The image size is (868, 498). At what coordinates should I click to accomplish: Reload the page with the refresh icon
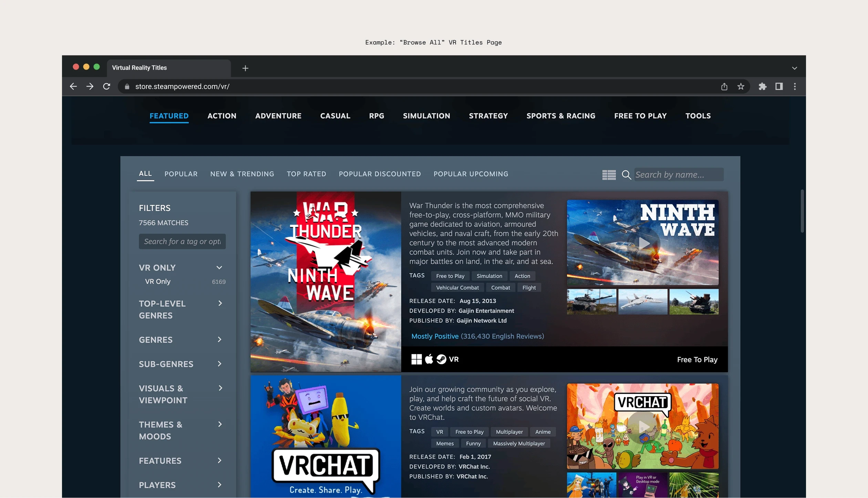tap(106, 87)
